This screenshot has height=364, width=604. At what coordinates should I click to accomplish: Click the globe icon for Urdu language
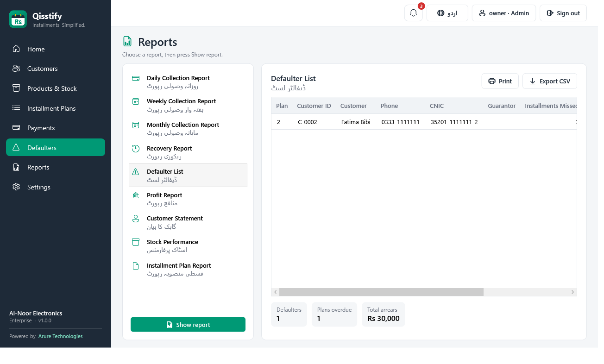[441, 13]
